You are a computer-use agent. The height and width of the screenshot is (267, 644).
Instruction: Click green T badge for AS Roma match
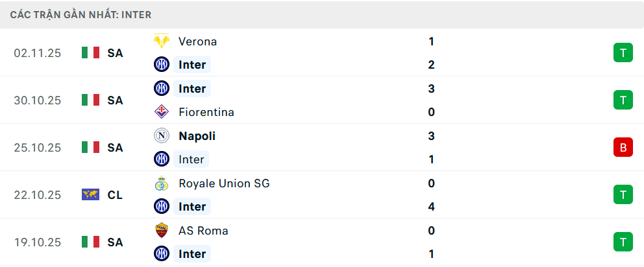[623, 242]
